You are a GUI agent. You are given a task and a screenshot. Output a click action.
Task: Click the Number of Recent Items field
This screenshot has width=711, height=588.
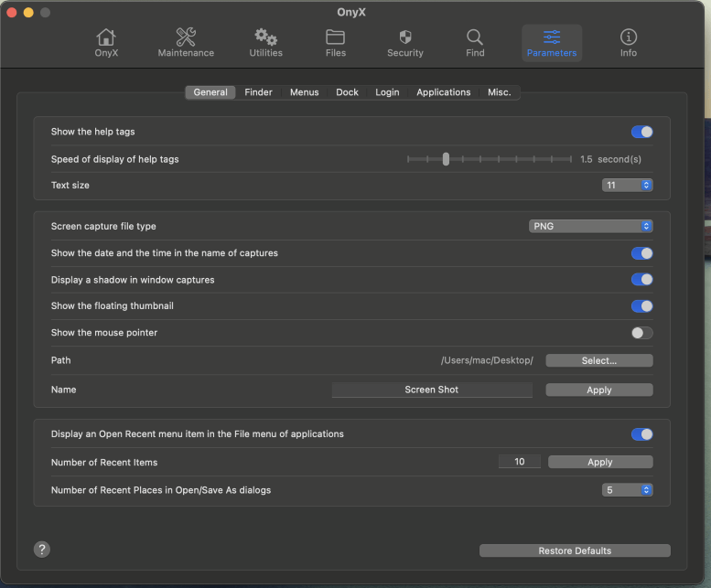(519, 462)
